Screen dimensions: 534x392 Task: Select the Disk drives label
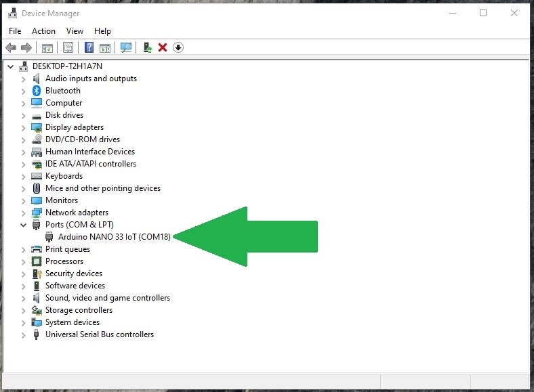(64, 115)
